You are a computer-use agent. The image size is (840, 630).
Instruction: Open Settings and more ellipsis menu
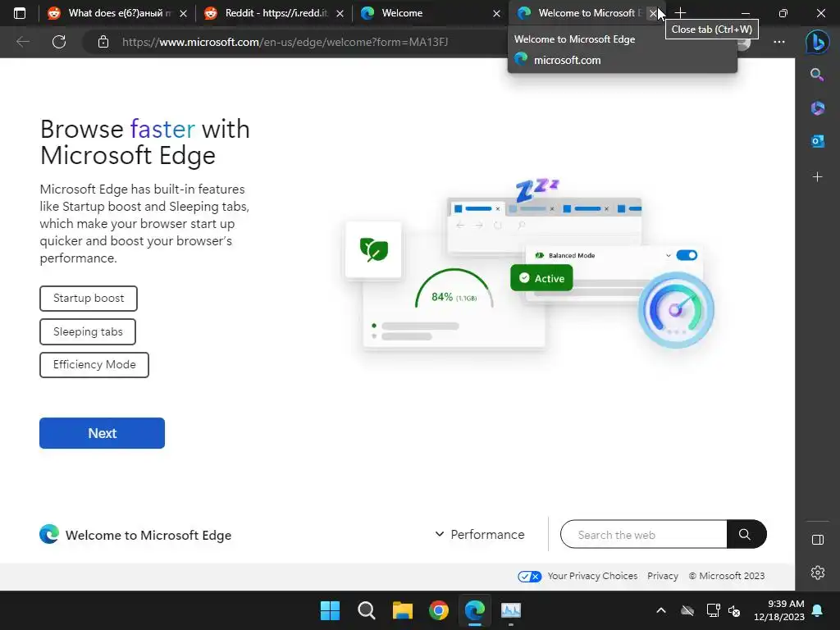coord(779,41)
